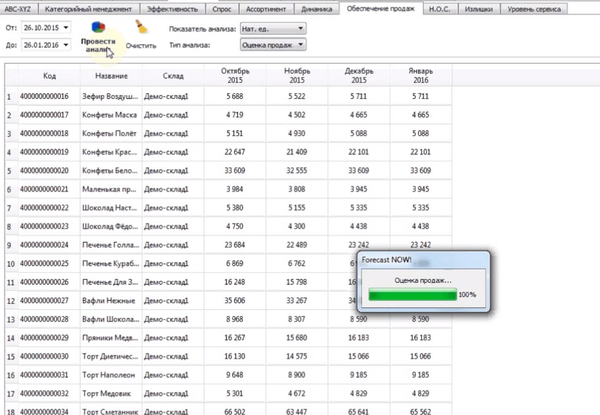Open the To date dropdown 26.01.2016

point(66,45)
